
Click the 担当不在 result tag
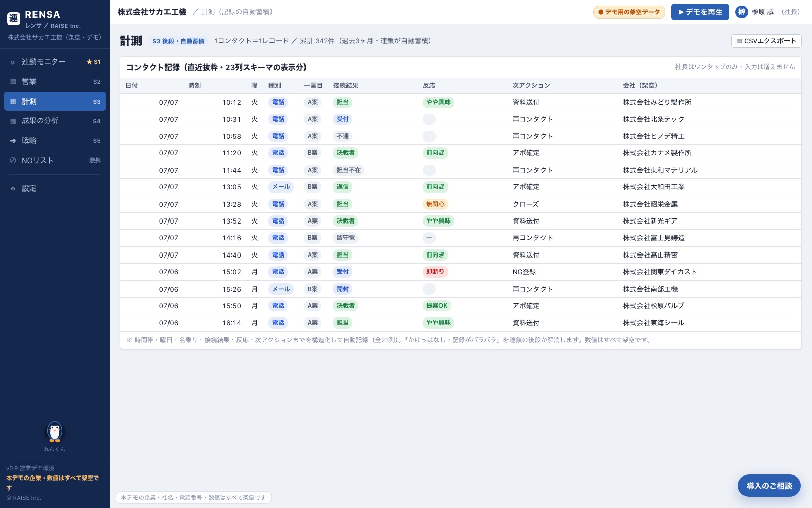tap(349, 170)
